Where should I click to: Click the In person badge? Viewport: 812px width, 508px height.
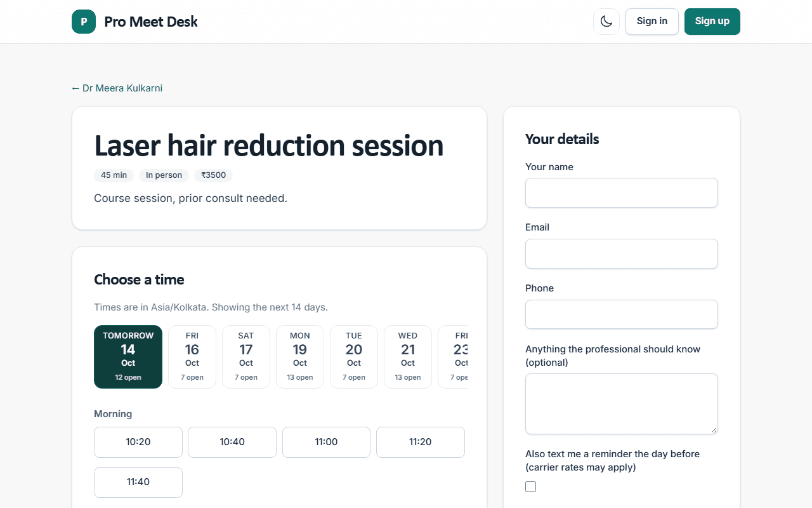(164, 175)
